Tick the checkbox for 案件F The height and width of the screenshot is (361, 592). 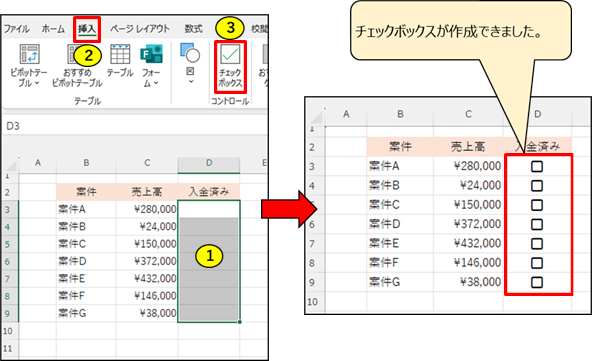536,263
